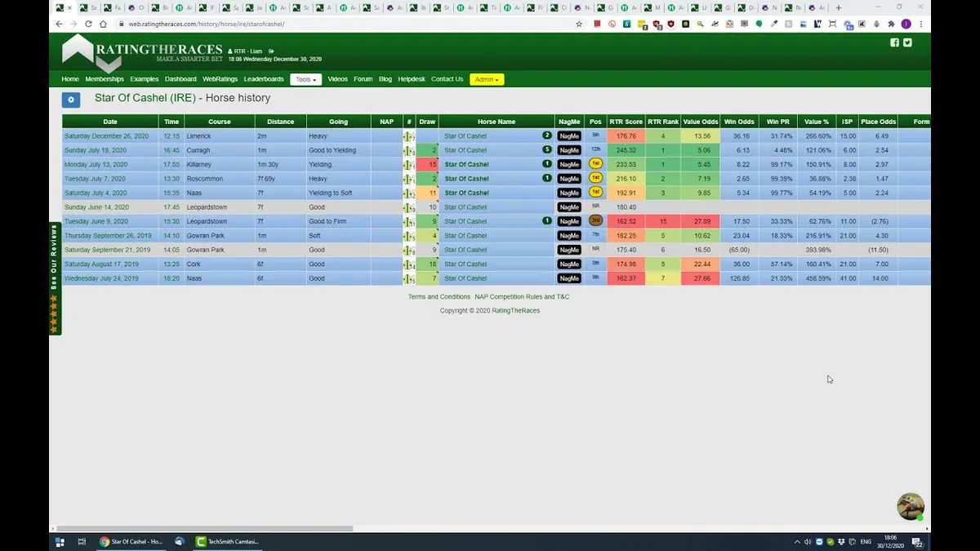Reload the page
The image size is (980, 551).
click(88, 24)
